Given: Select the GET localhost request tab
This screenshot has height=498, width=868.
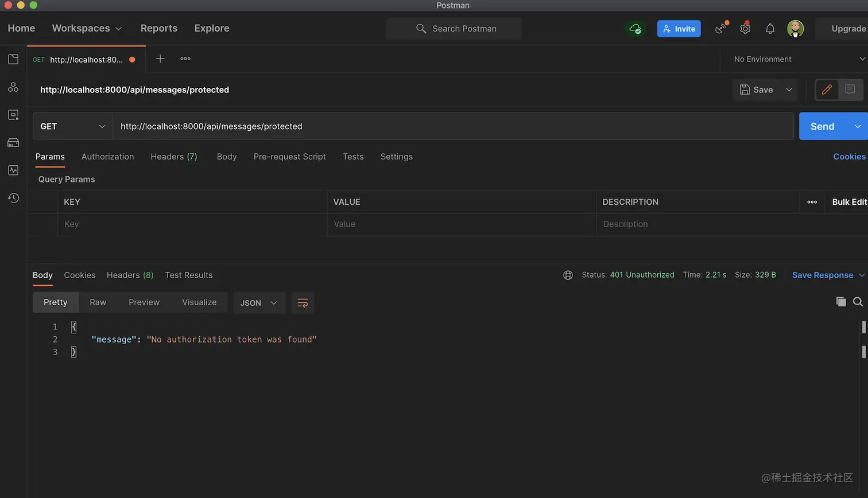Looking at the screenshot, I should [x=85, y=59].
